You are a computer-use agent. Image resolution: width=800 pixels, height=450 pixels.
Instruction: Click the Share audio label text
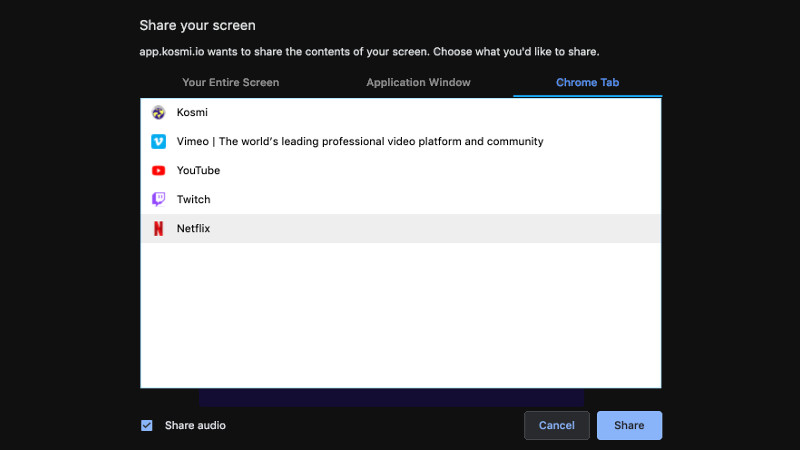click(x=195, y=425)
